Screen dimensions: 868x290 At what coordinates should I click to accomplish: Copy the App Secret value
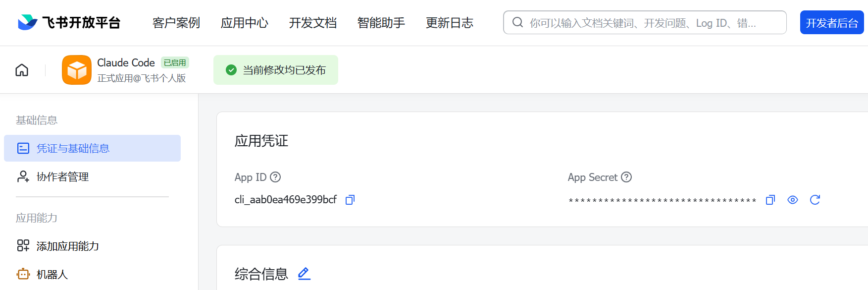pyautogui.click(x=770, y=200)
